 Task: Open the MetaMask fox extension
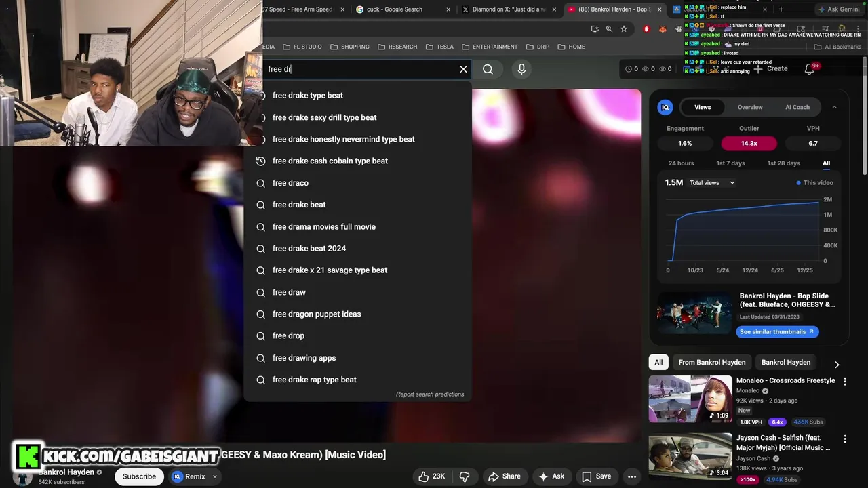[x=662, y=28]
